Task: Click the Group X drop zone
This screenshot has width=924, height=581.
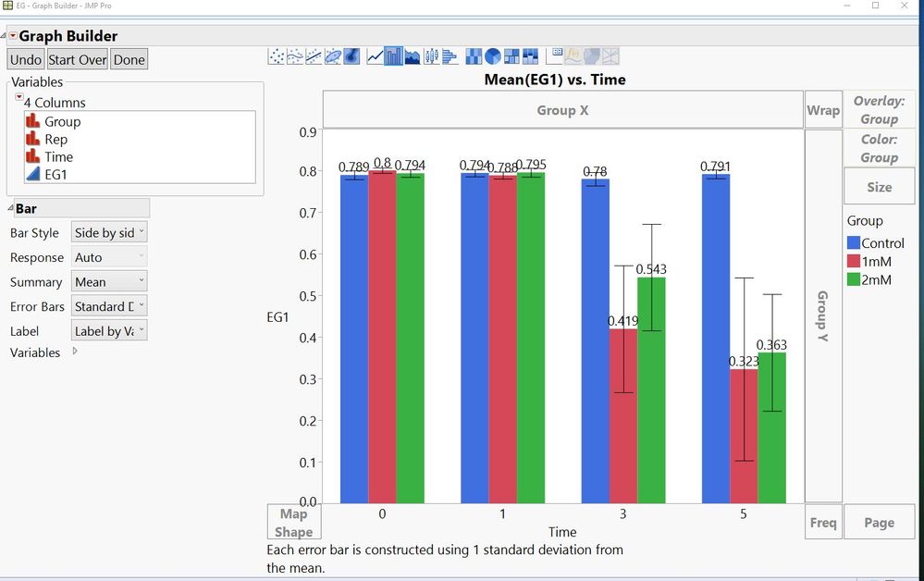Action: [562, 109]
